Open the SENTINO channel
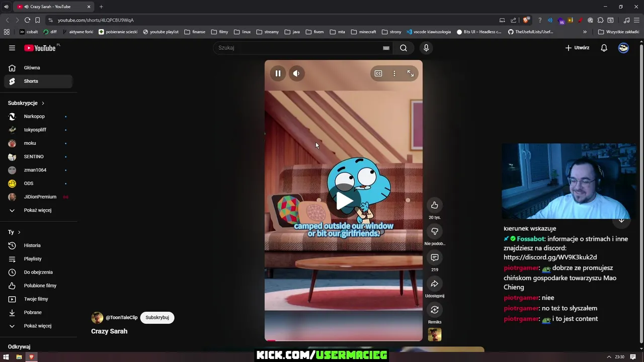The height and width of the screenshot is (362, 644). pos(38,156)
